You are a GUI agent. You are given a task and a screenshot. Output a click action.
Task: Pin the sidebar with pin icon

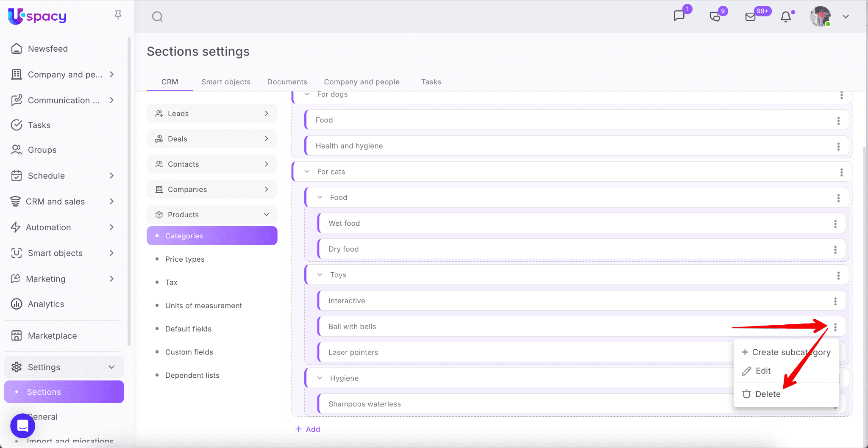tap(118, 15)
